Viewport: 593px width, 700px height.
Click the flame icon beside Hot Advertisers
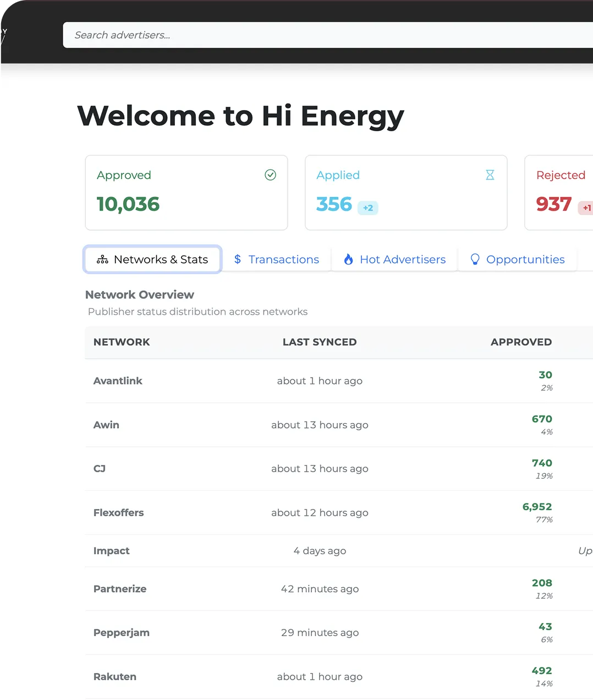348,259
